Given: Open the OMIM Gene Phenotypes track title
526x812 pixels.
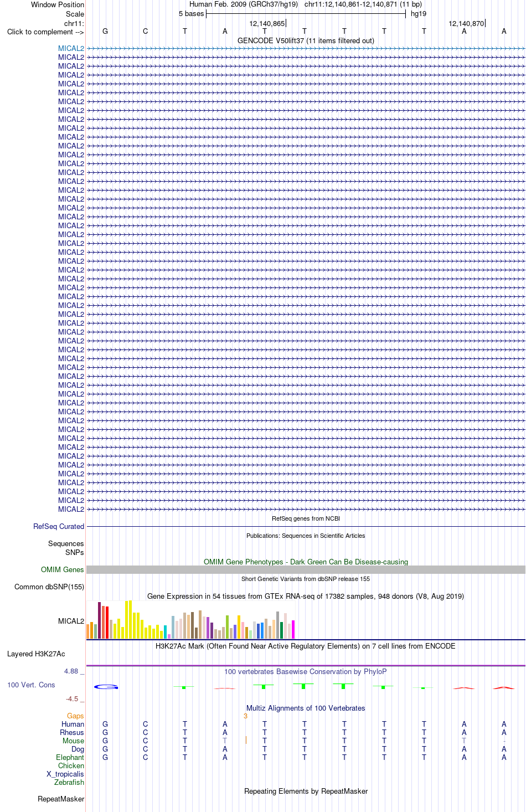Looking at the screenshot, I should pyautogui.click(x=306, y=562).
